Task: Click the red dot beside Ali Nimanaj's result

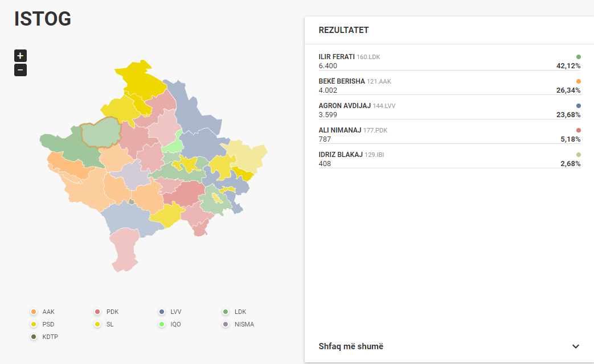Action: tap(579, 130)
